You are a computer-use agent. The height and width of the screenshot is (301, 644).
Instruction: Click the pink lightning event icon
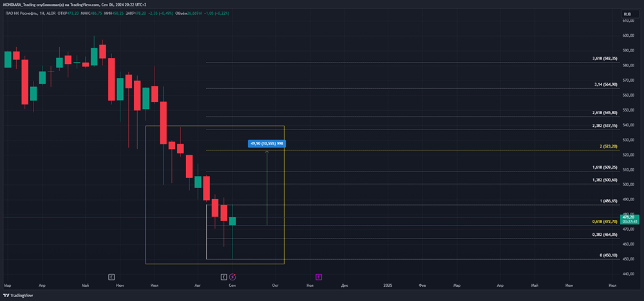pyautogui.click(x=232, y=277)
